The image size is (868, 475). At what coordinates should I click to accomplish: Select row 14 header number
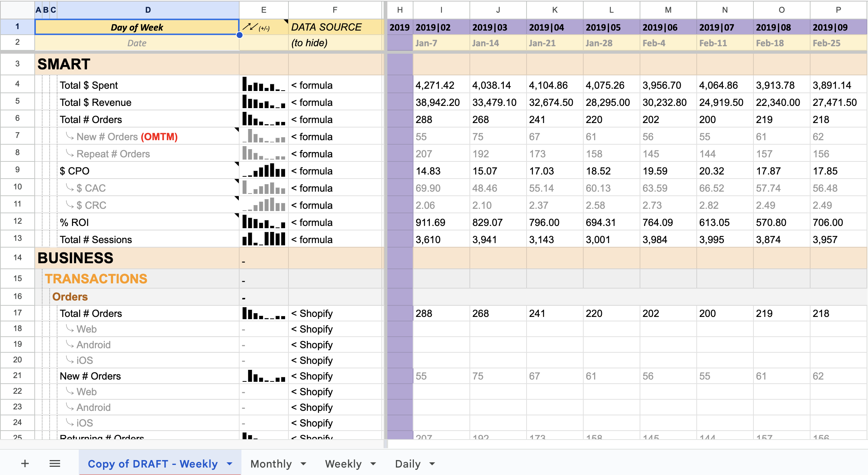(18, 258)
